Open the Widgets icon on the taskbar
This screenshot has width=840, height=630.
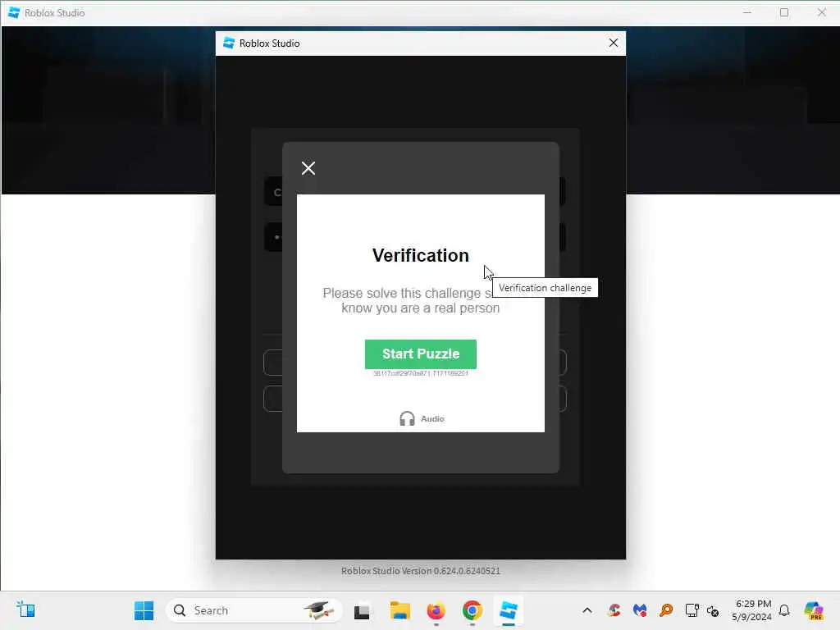click(25, 609)
